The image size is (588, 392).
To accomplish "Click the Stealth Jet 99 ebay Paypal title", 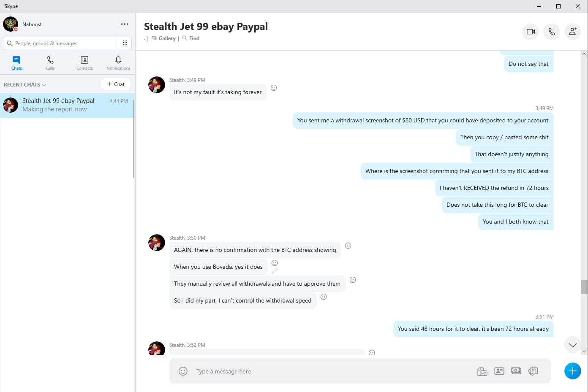I will [x=206, y=27].
